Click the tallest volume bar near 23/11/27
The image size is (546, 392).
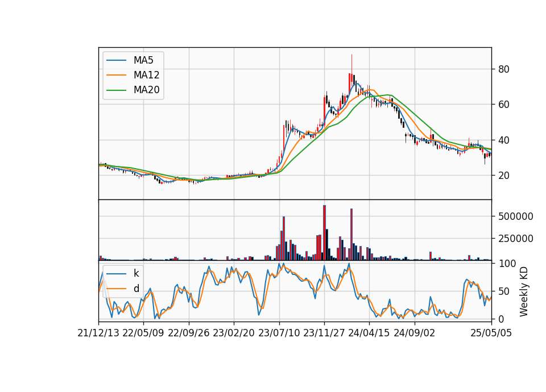[325, 233]
